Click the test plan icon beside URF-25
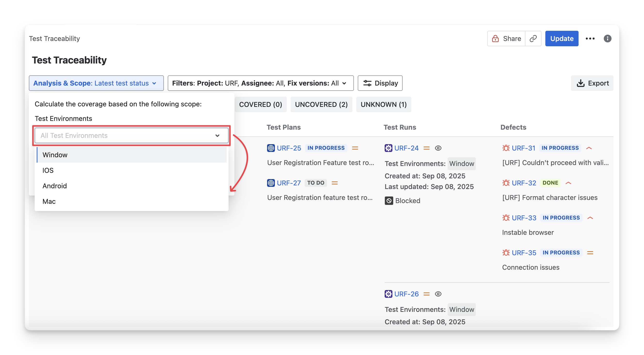Image resolution: width=644 pixels, height=355 pixels. point(271,148)
